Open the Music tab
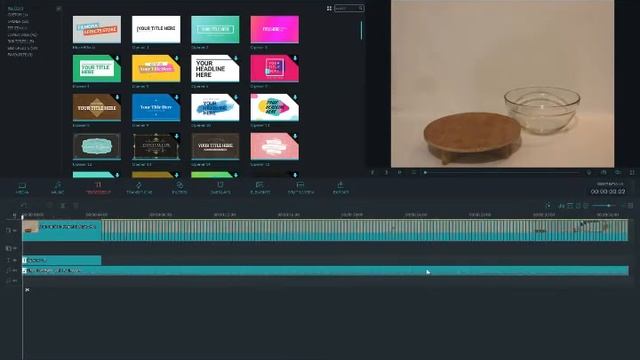This screenshot has height=360, width=640. tap(58, 188)
